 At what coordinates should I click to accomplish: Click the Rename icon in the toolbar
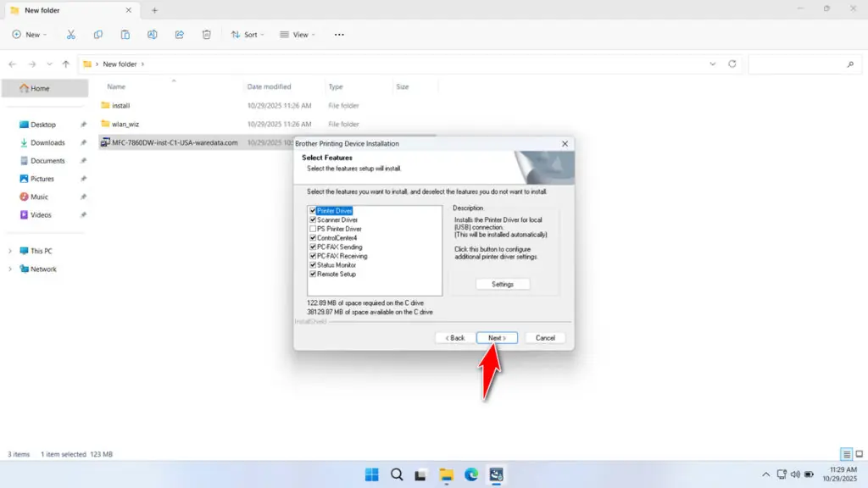[152, 34]
